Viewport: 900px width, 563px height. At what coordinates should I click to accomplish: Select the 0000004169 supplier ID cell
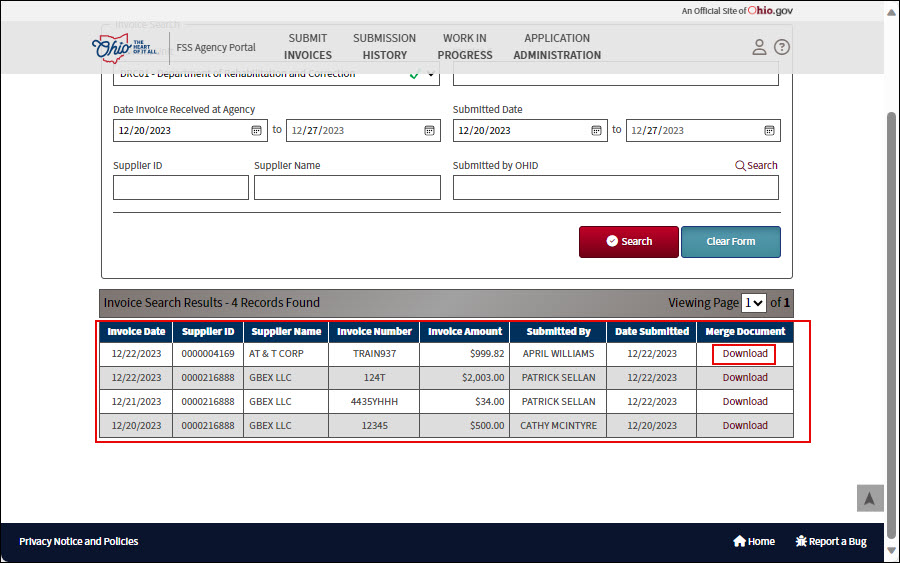click(x=208, y=354)
